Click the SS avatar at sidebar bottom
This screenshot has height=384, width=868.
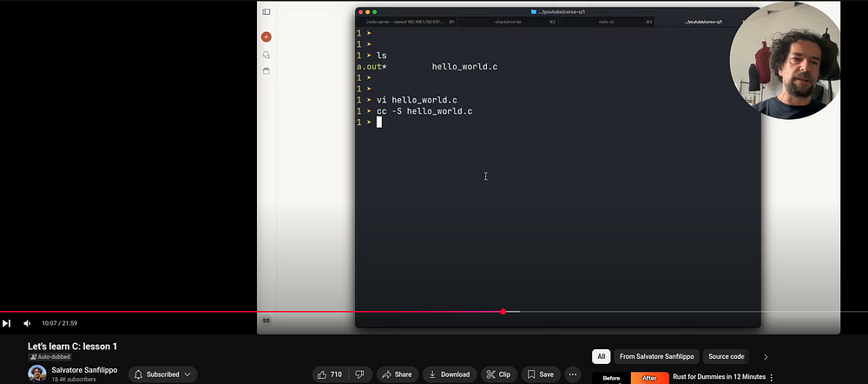pos(266,321)
